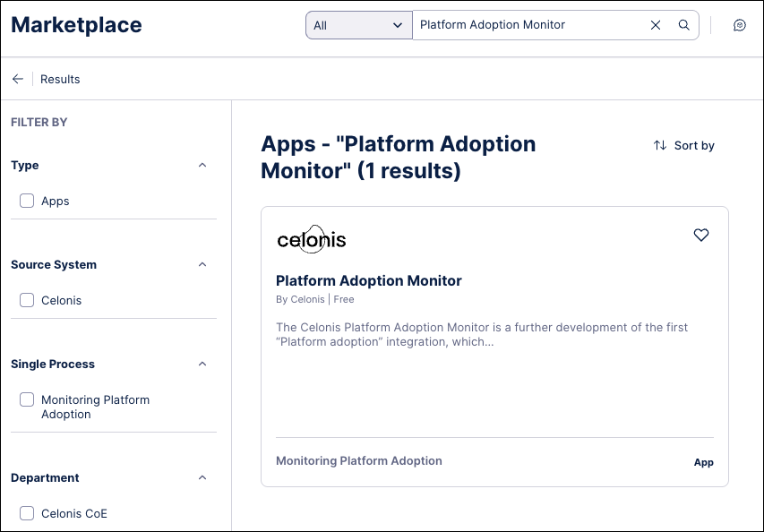Check the Celonis source system filter

click(x=27, y=300)
